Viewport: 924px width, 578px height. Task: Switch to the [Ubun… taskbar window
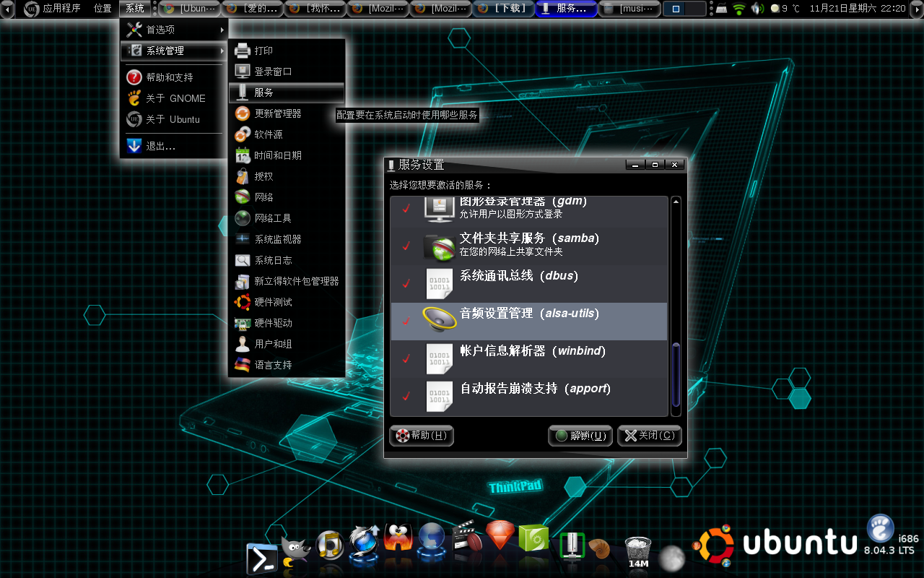pos(190,9)
